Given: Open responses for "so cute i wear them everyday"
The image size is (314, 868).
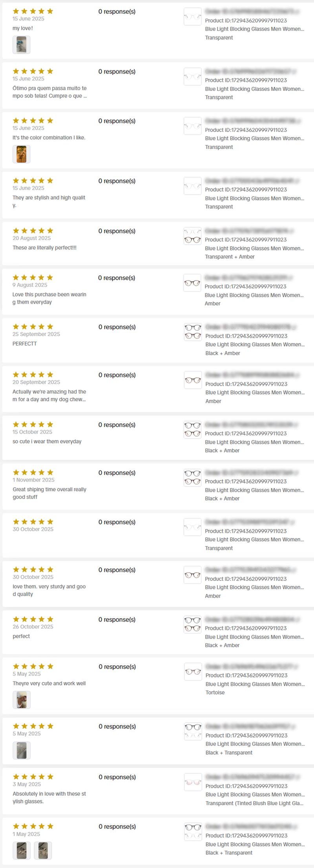Looking at the screenshot, I should pyautogui.click(x=117, y=425).
